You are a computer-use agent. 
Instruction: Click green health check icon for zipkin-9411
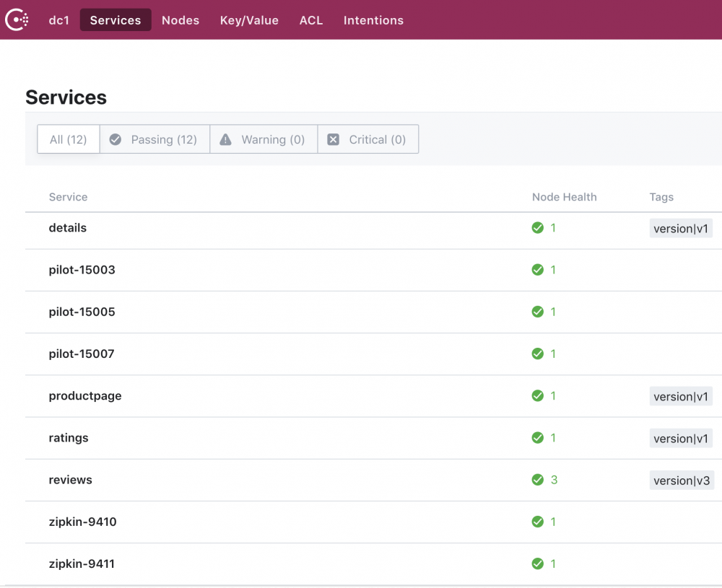pos(537,563)
